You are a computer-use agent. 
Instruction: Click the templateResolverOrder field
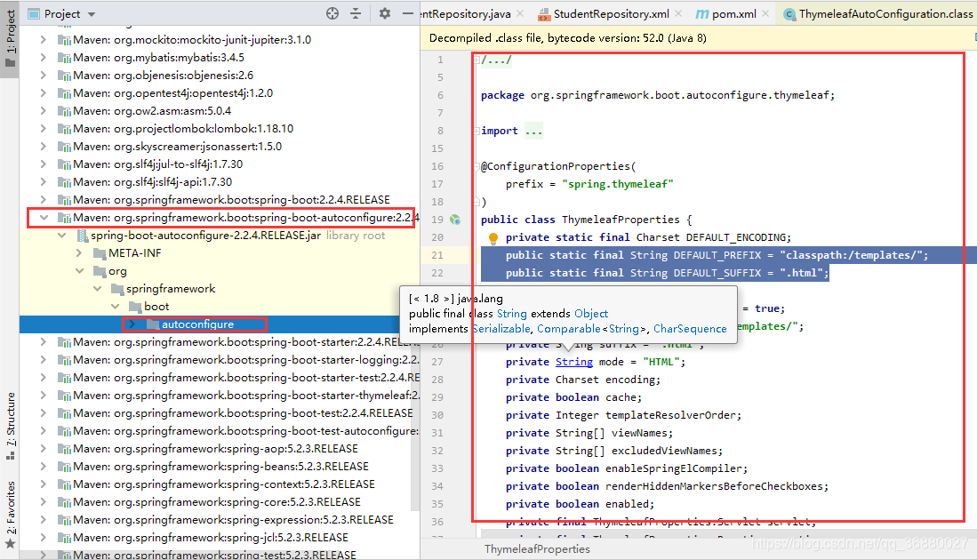pos(670,415)
